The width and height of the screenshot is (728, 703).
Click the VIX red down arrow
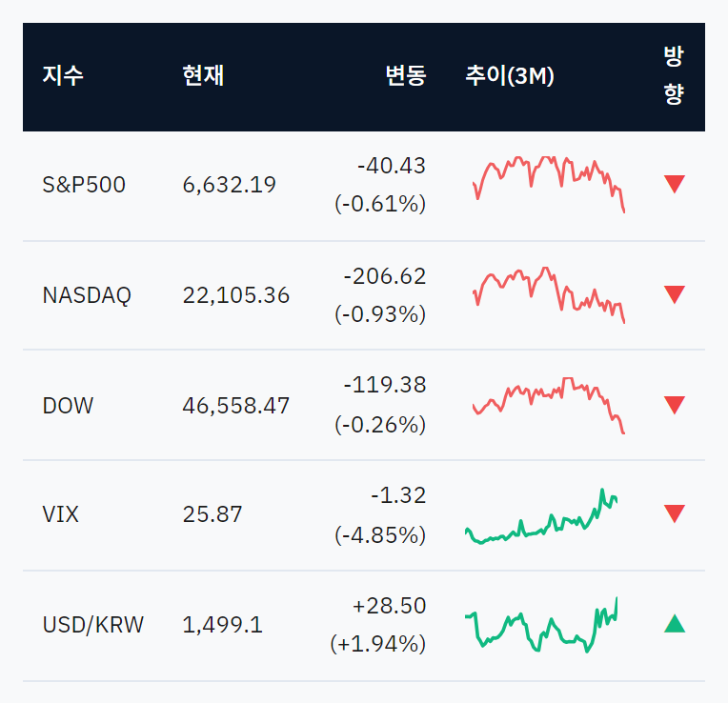point(674,513)
